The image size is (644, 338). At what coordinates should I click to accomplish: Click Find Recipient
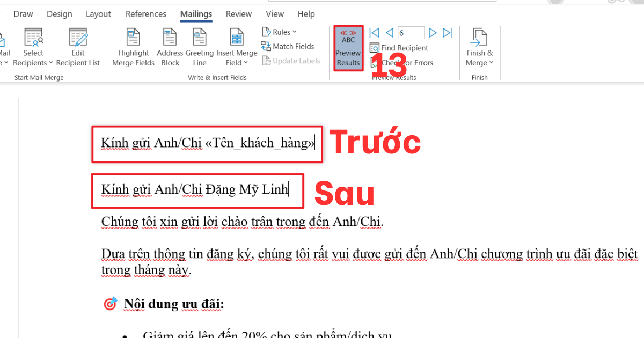click(x=399, y=48)
